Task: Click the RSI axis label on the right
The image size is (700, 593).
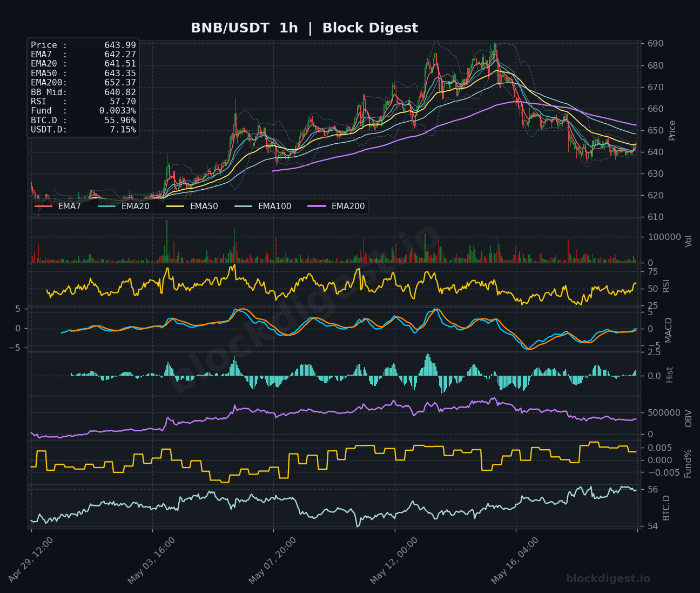Action: point(666,285)
